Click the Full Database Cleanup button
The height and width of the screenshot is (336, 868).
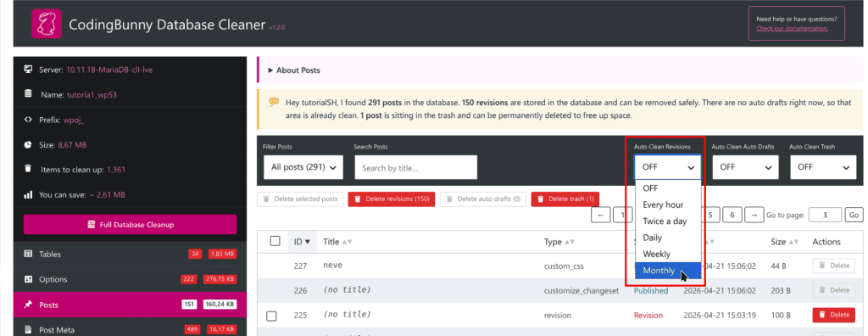click(x=130, y=225)
